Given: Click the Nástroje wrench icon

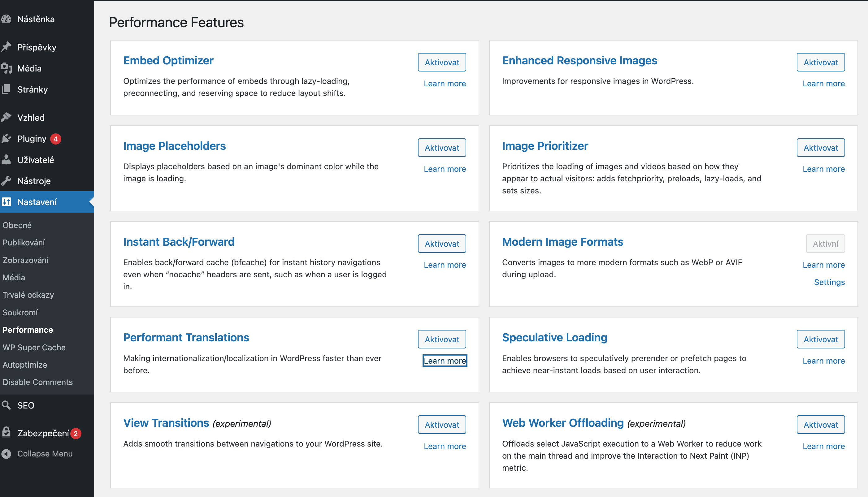Looking at the screenshot, I should pyautogui.click(x=7, y=181).
